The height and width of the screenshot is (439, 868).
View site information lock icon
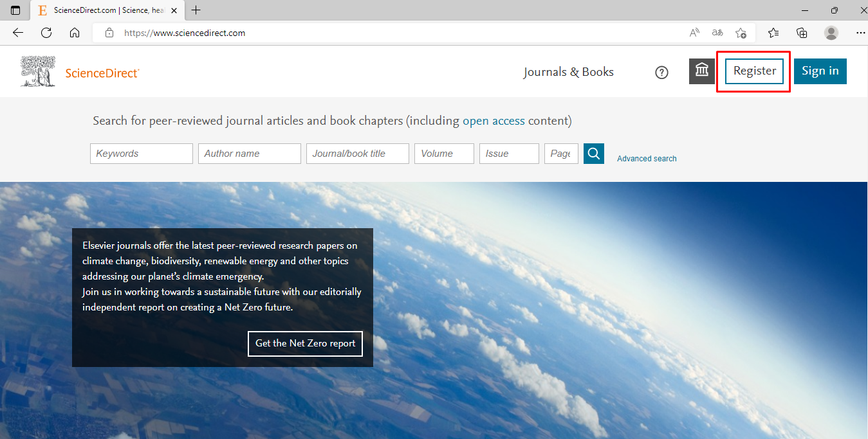109,33
